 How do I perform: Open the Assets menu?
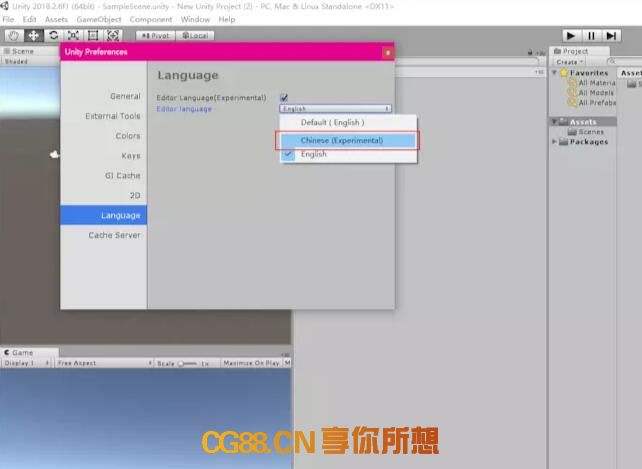coord(56,19)
